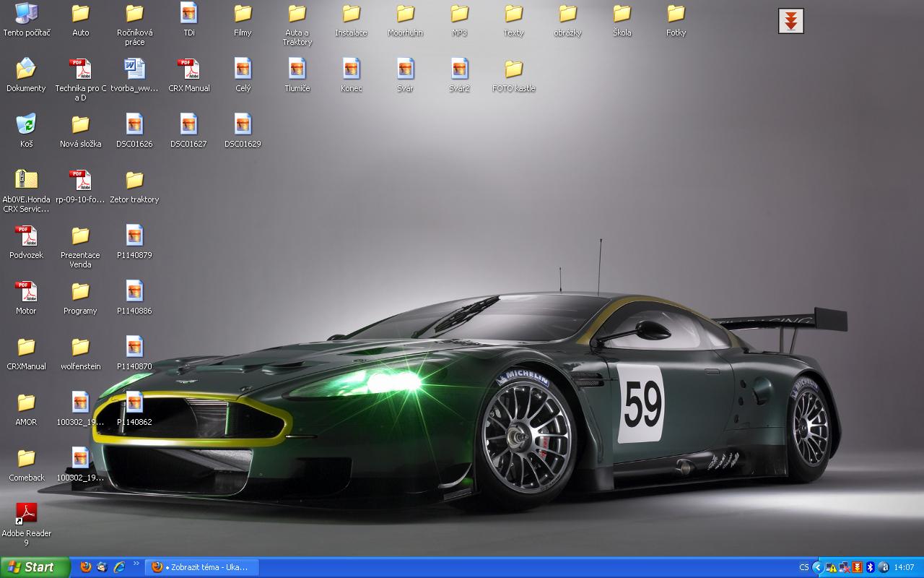Click the taskbar clock showing 14:07

904,567
